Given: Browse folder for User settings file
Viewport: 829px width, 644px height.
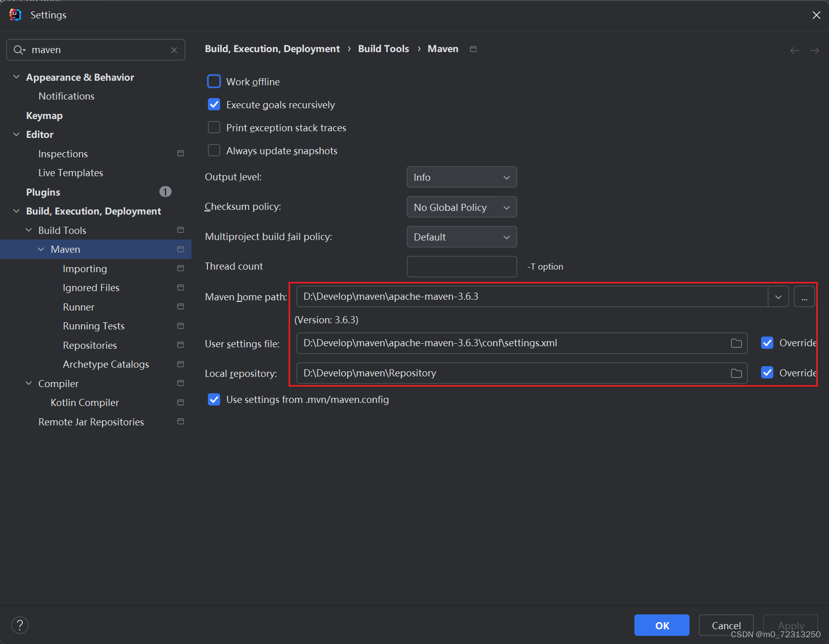Looking at the screenshot, I should click(737, 343).
